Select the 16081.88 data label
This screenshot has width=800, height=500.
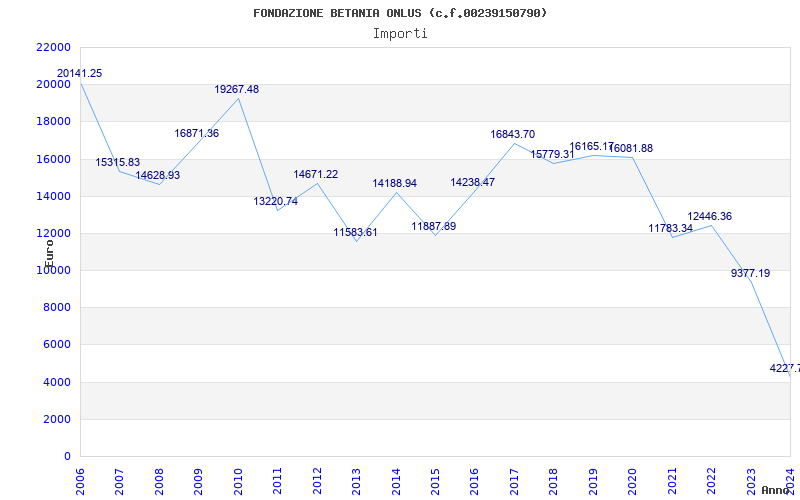(631, 149)
